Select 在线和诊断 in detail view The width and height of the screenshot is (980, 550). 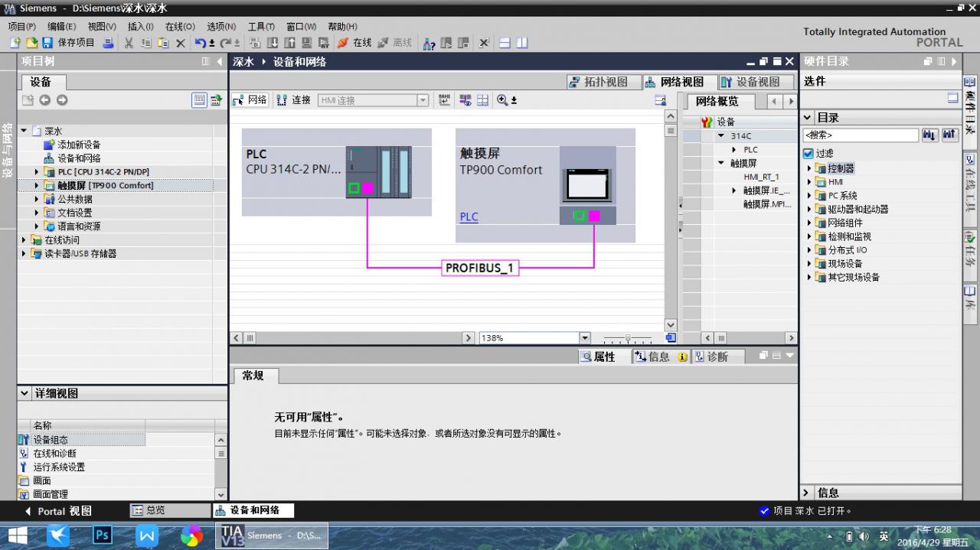[54, 454]
